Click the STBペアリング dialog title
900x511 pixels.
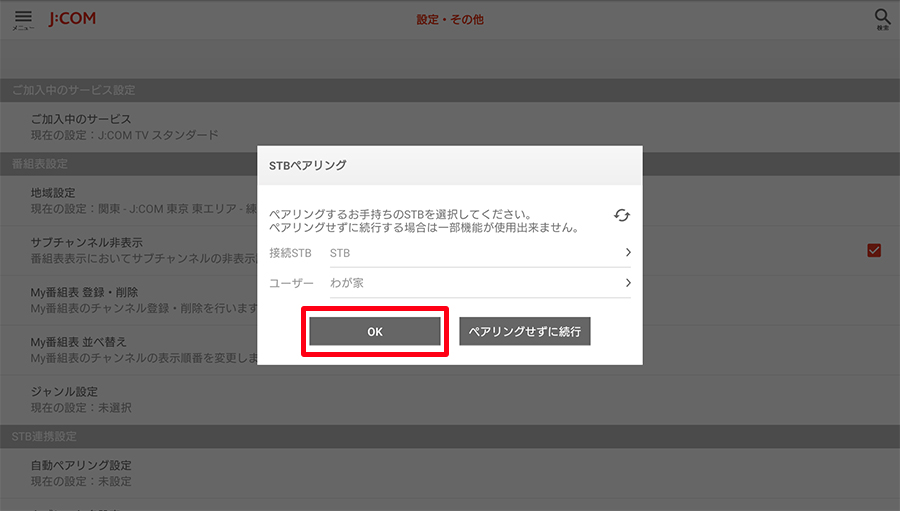pyautogui.click(x=308, y=165)
